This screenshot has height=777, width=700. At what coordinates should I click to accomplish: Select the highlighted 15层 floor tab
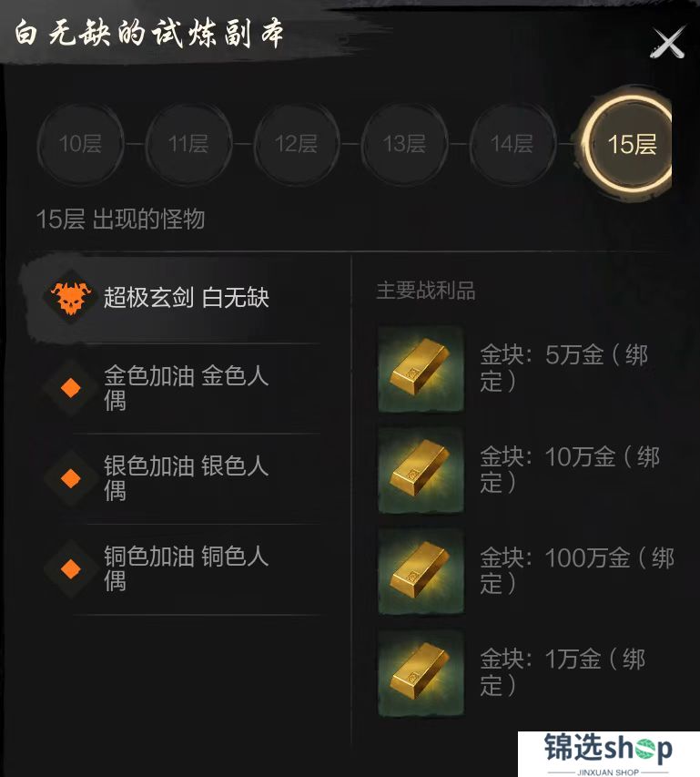(629, 144)
